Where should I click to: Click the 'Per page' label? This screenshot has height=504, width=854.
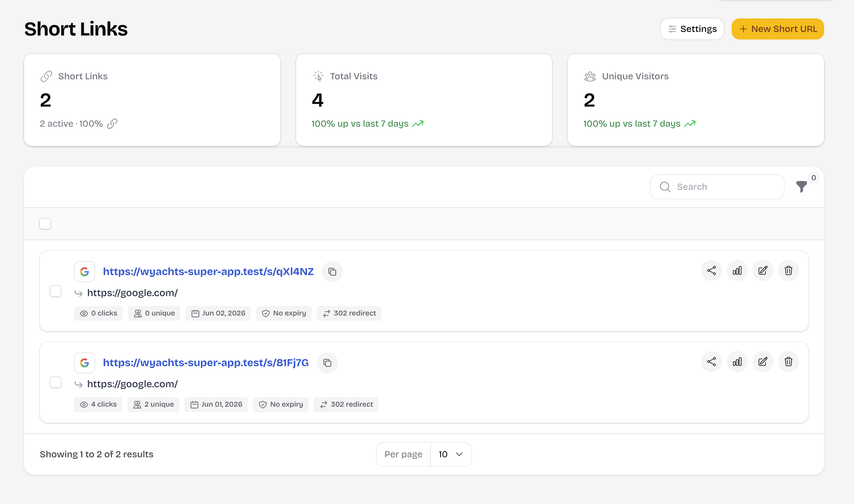tap(403, 454)
